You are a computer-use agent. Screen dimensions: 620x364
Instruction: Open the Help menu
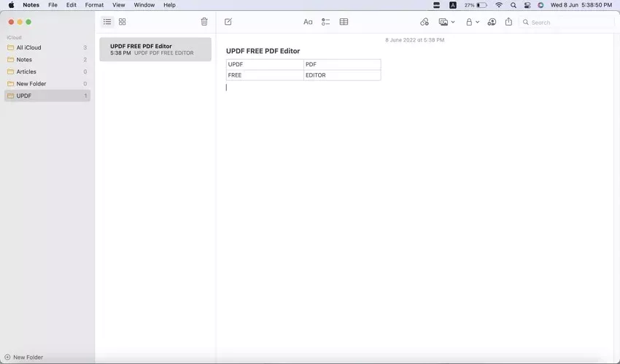(169, 5)
